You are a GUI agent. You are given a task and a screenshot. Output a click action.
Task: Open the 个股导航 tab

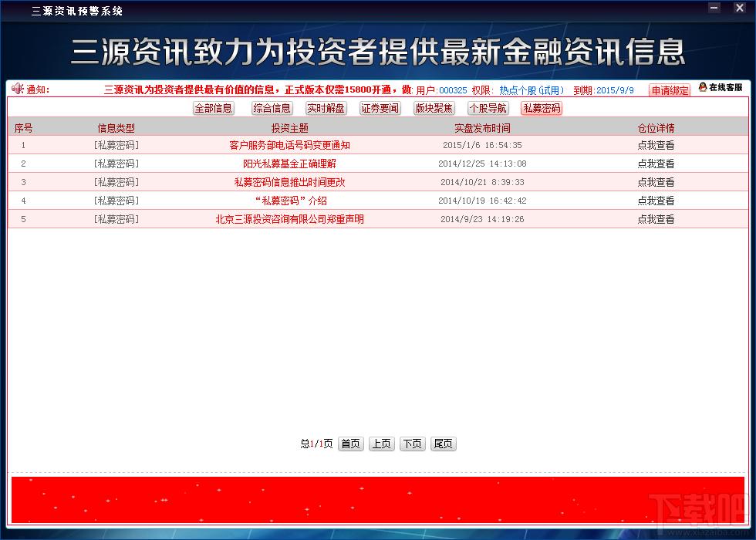(x=488, y=109)
